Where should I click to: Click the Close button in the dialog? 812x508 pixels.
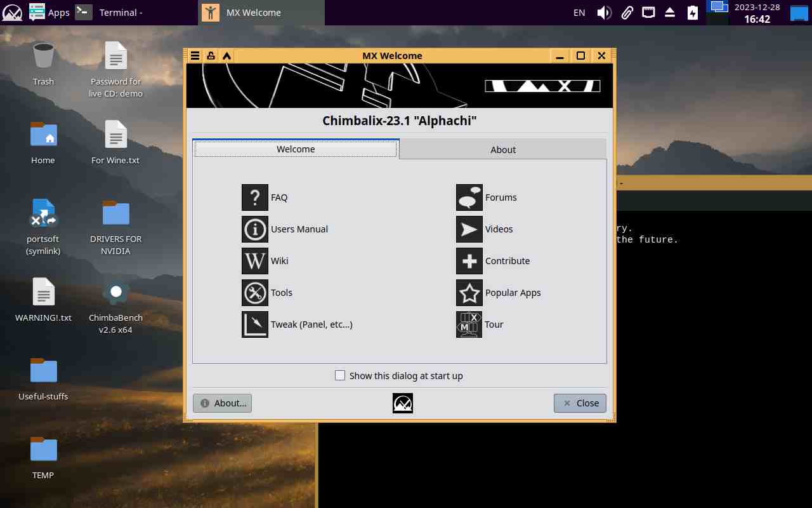580,403
